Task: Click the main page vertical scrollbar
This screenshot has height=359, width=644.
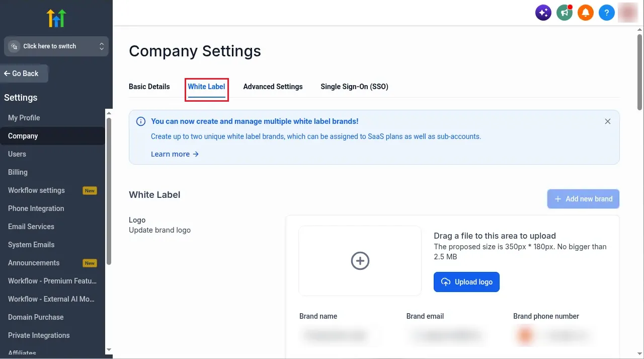Action: click(639, 71)
